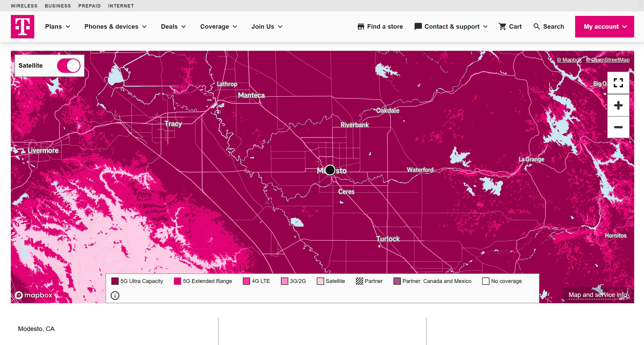Image resolution: width=644 pixels, height=345 pixels.
Task: Click the store icon beside Find a store
Action: 361,27
